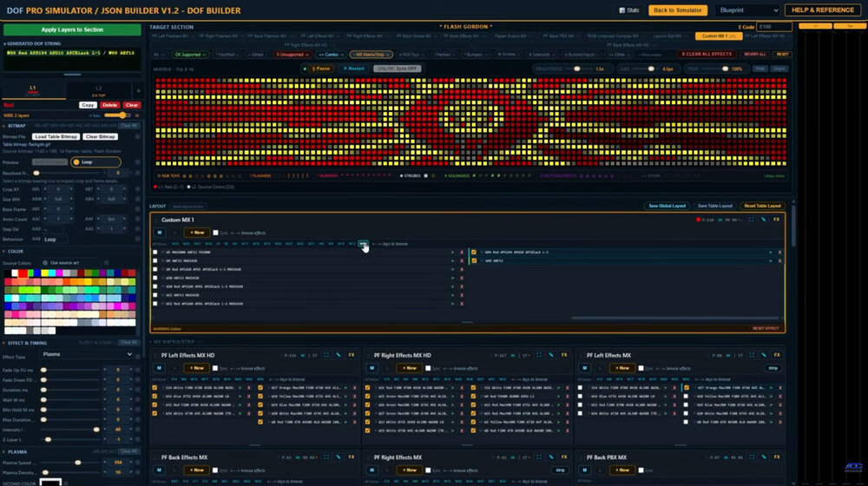Viewport: 868px width, 486px height.
Task: Open edit pencil on PF Left Effects MX HD
Action: [339, 355]
